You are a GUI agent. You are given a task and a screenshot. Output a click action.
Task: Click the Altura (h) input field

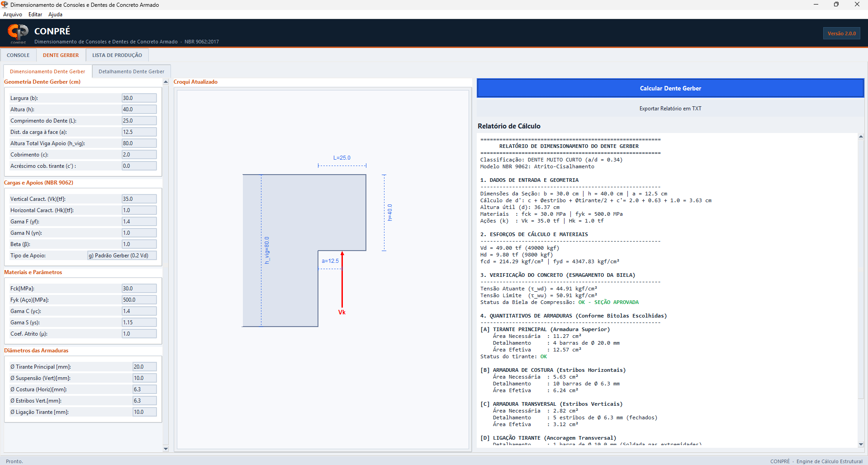coord(139,109)
